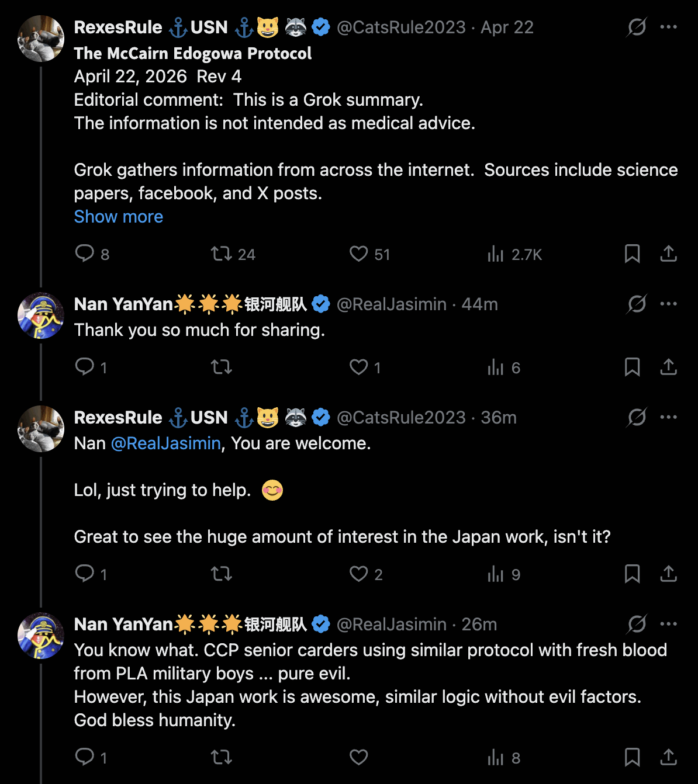Open more options on 44m reply
Screen dimensions: 698x784
[668, 304]
